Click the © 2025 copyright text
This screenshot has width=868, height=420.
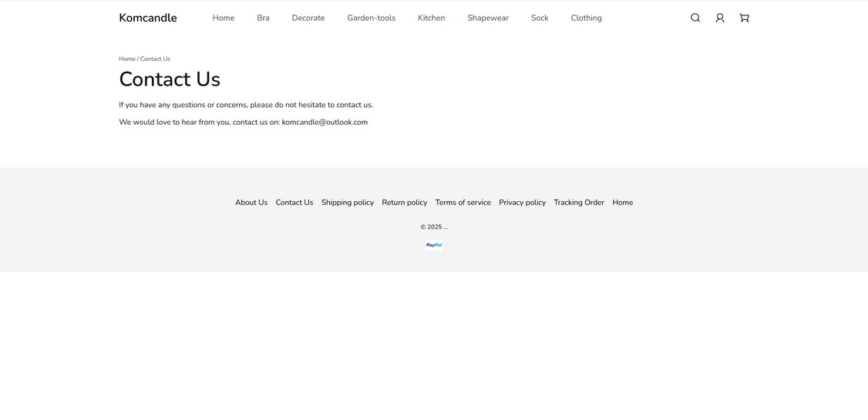point(434,227)
